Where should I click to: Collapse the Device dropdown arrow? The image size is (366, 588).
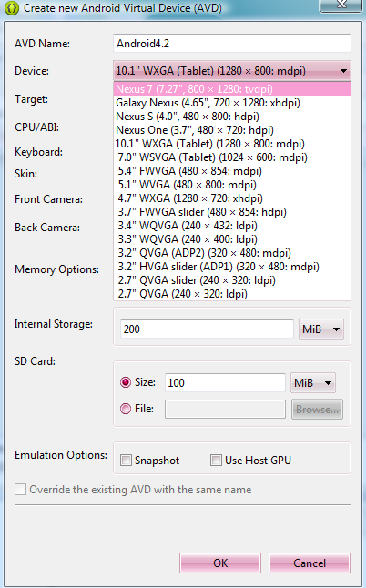point(343,71)
